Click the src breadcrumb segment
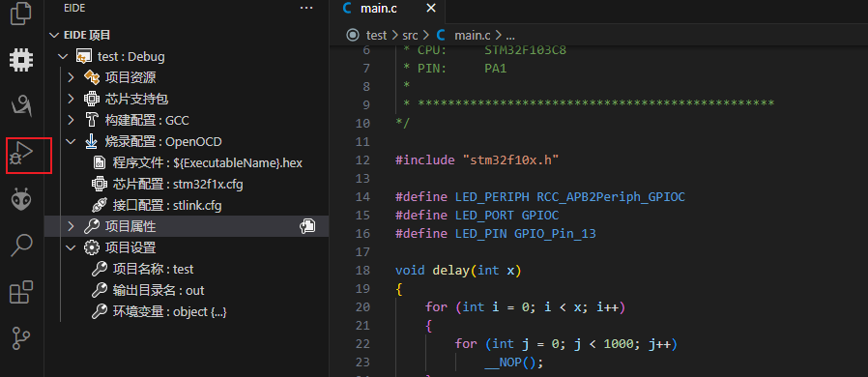The image size is (868, 377). point(410,36)
